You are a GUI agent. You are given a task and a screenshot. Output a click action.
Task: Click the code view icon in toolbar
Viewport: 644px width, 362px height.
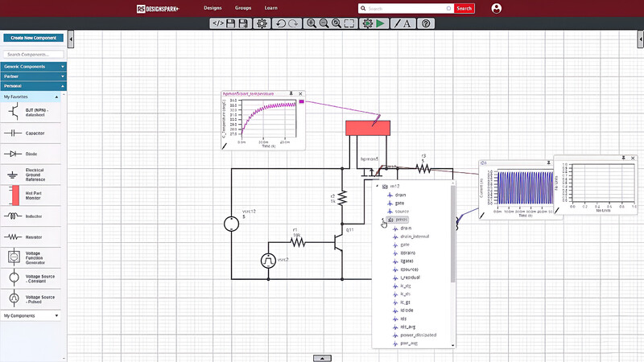[x=217, y=24]
